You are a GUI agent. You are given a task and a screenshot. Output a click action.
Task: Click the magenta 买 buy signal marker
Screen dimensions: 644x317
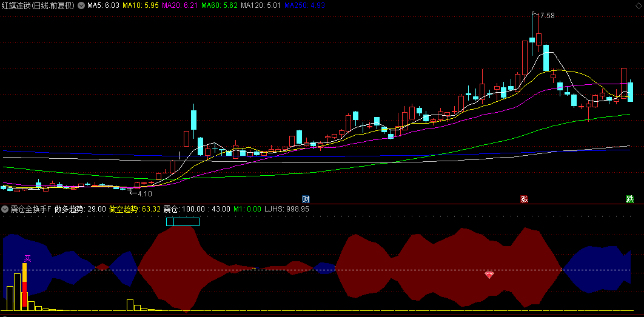click(x=27, y=259)
